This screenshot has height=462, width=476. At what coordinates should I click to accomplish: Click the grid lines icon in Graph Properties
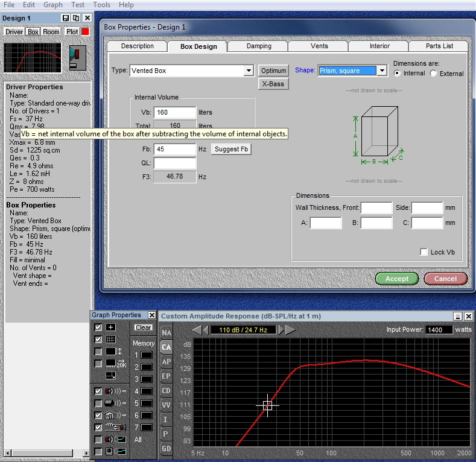110,340
